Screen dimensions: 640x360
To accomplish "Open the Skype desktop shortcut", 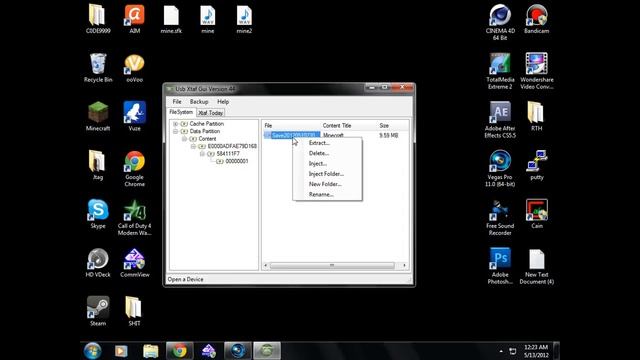I will tap(98, 214).
